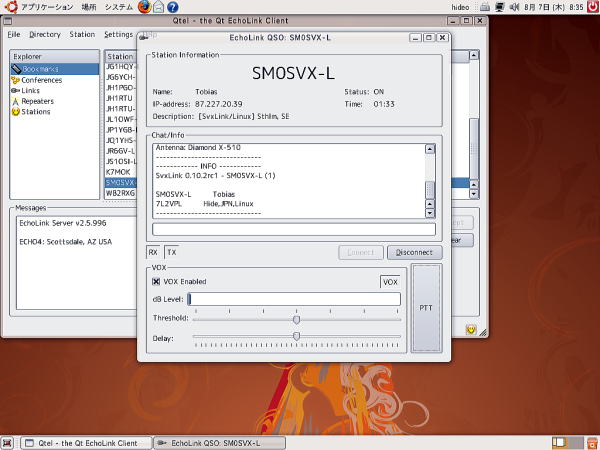The height and width of the screenshot is (450, 600).
Task: Click the hideo user name in panel
Action: tap(460, 7)
